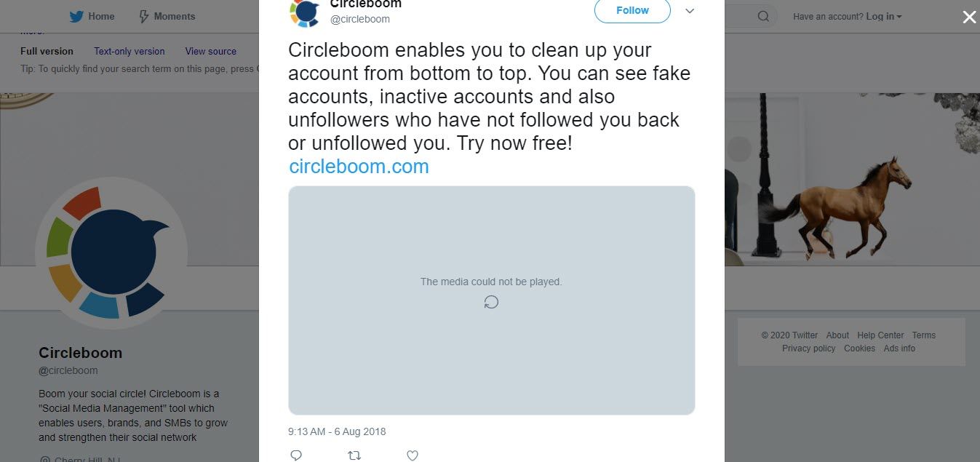Select the Text-only version option
This screenshot has width=980, height=462.
click(129, 51)
